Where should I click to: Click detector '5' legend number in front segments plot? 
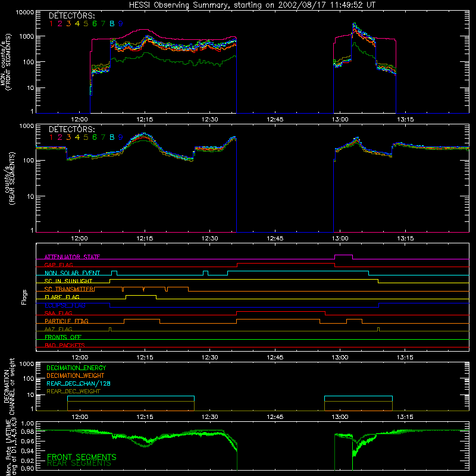[x=86, y=24]
